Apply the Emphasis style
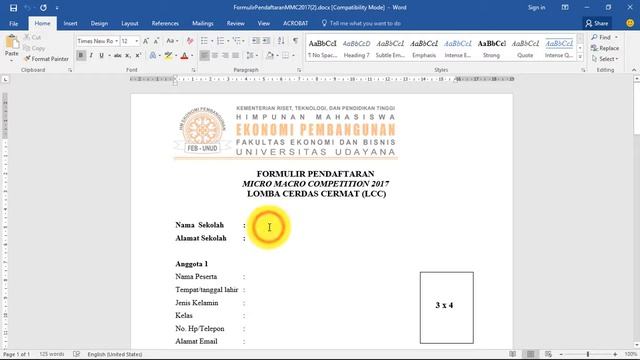 [x=424, y=48]
